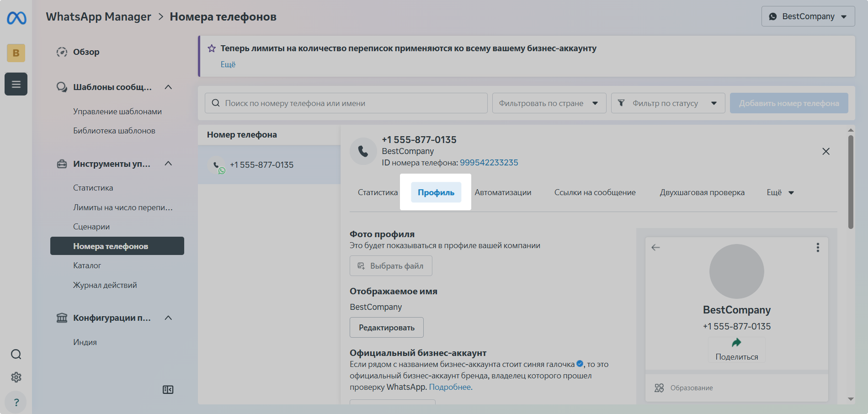Collapse sidebar using panel icon
This screenshot has width=868, height=414.
tap(168, 390)
